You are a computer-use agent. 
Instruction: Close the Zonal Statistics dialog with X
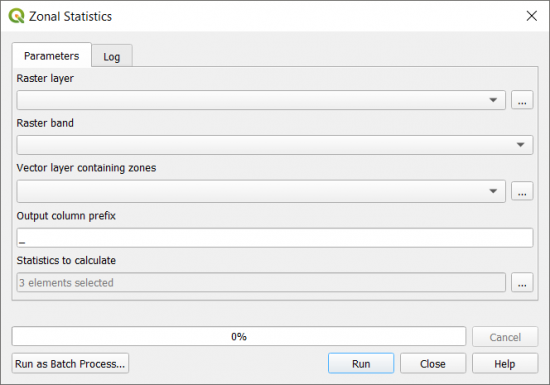(532, 16)
